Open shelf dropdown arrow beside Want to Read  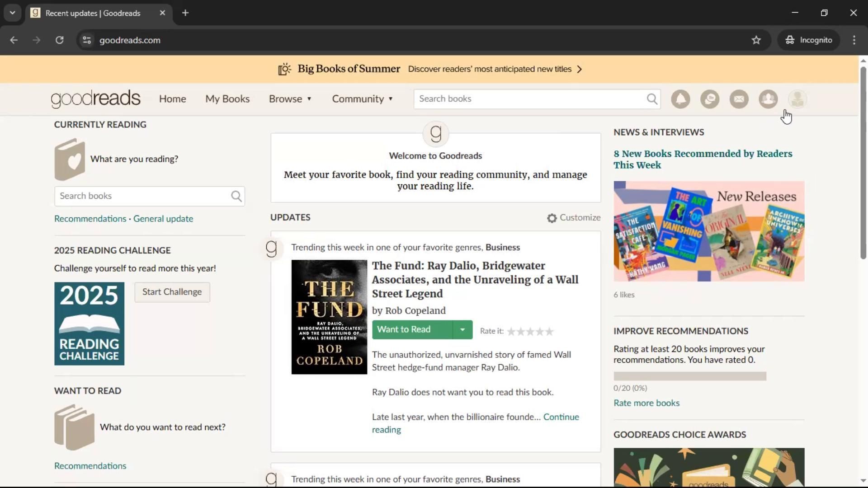tap(462, 330)
